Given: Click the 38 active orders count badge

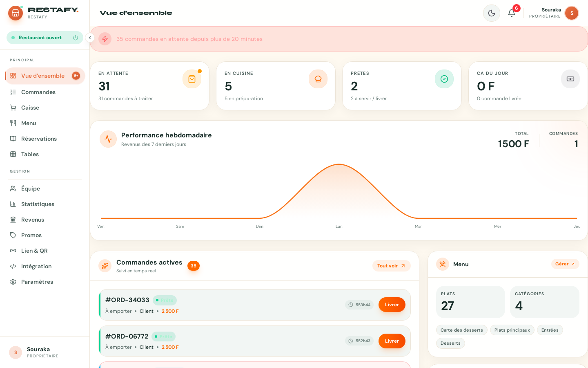Looking at the screenshot, I should (194, 266).
